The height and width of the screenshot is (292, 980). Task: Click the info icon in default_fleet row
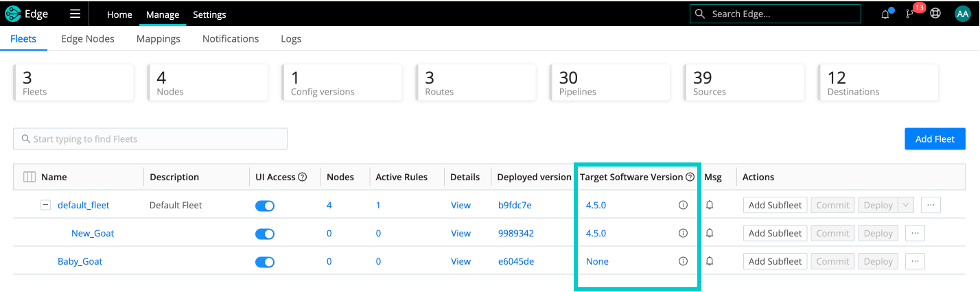coord(683,205)
